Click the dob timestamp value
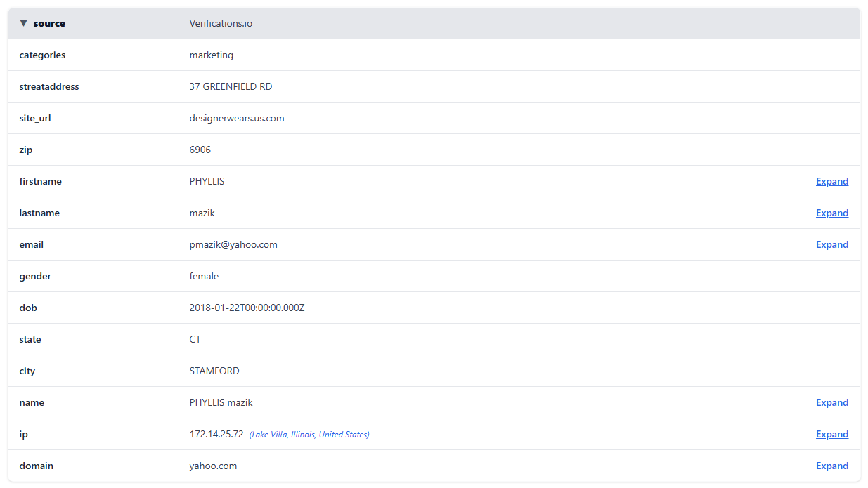Viewport: 868px width, 488px height. pyautogui.click(x=247, y=308)
